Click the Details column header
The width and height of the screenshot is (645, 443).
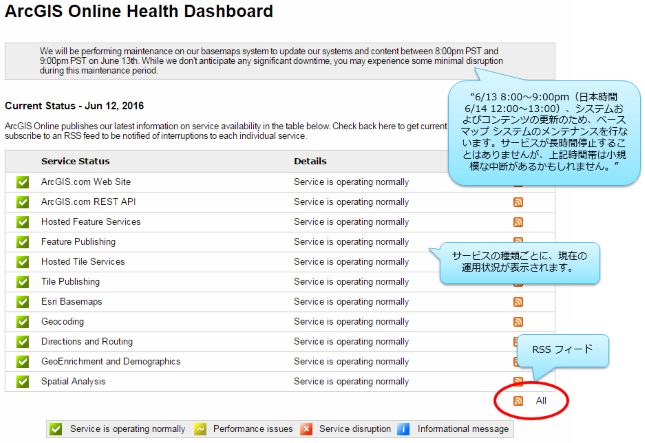tap(310, 161)
